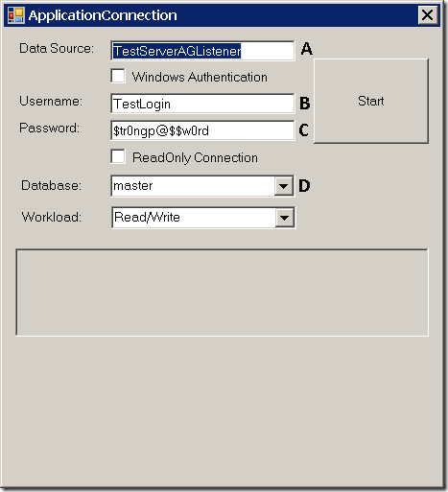Close the ApplicationConnection window
This screenshot has width=448, height=492.
[x=428, y=15]
